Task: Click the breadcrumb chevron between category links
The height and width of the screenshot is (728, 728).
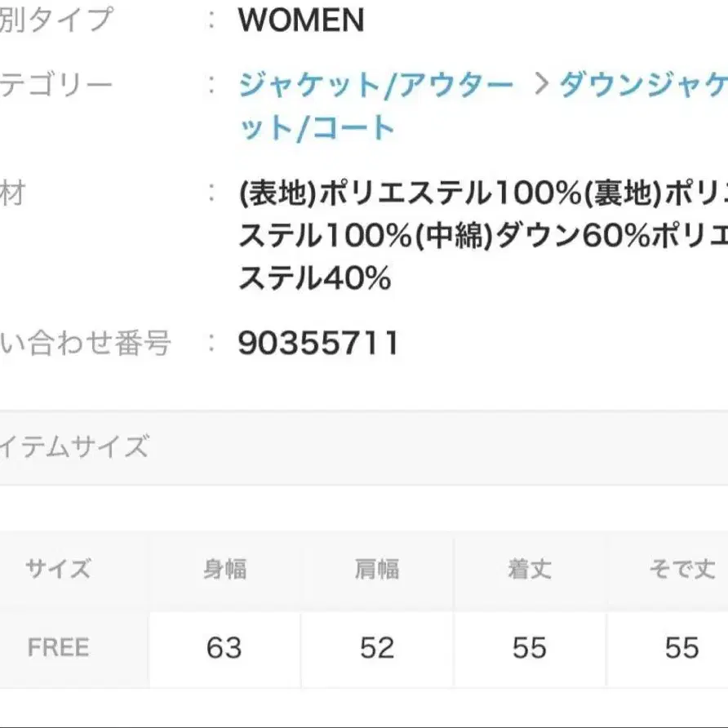Action: tap(539, 85)
